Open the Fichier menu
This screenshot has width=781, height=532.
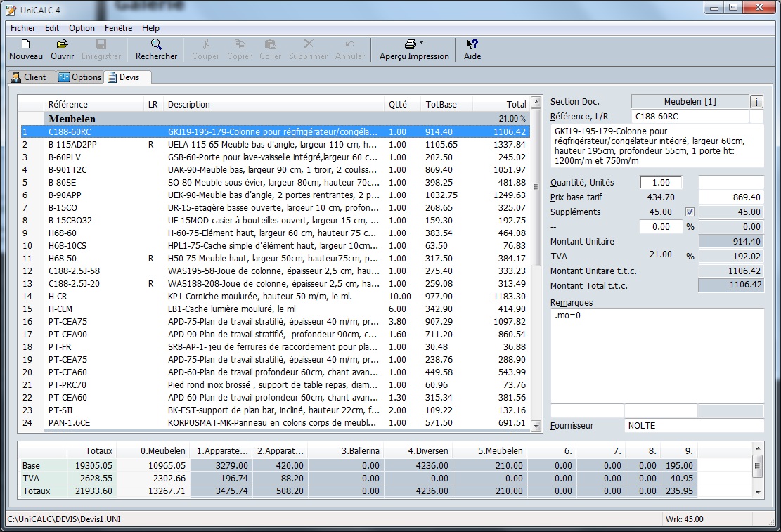click(x=23, y=28)
